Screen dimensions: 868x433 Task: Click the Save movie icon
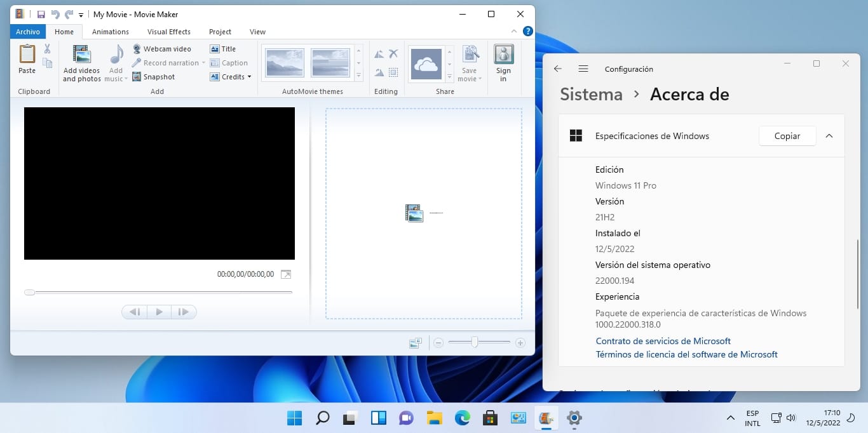pos(470,55)
